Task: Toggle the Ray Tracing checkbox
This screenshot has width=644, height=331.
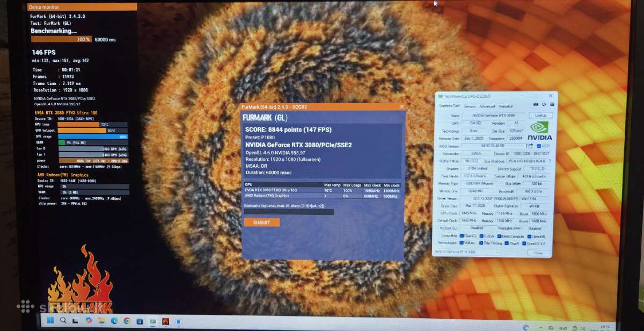Action: pyautogui.click(x=481, y=243)
